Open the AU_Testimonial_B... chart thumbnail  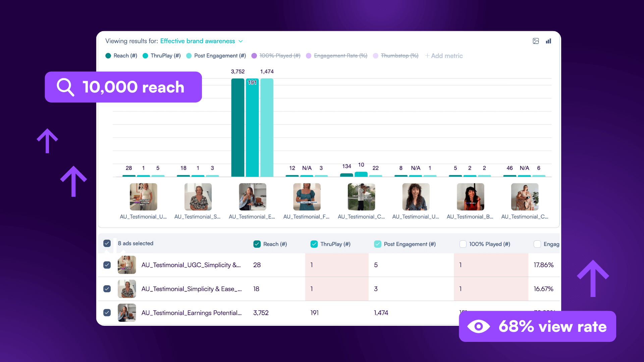point(470,197)
